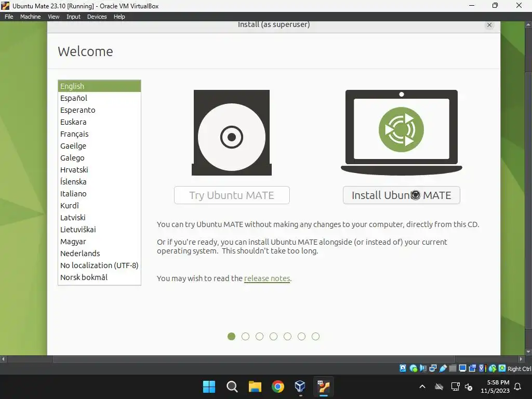Close the Install (as superuser) dialog
Viewport: 532px width, 399px height.
pyautogui.click(x=489, y=25)
